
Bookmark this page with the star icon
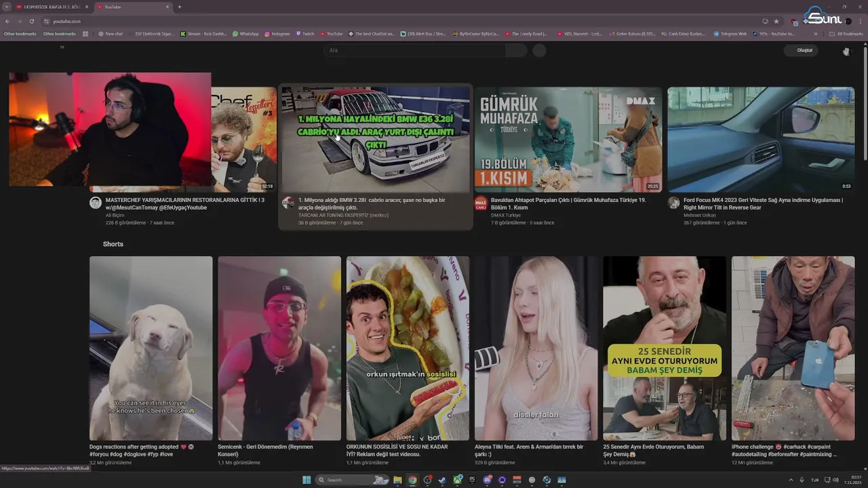click(776, 21)
